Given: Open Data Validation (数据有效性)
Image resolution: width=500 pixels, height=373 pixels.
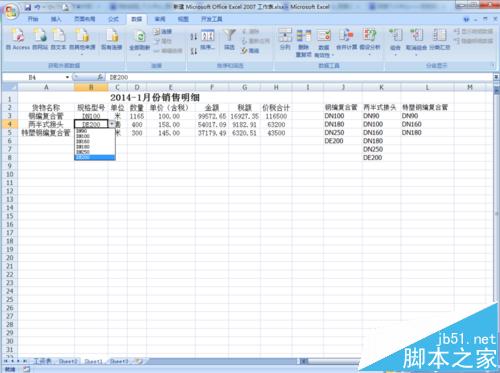Looking at the screenshot, I should pyautogui.click(x=324, y=43).
